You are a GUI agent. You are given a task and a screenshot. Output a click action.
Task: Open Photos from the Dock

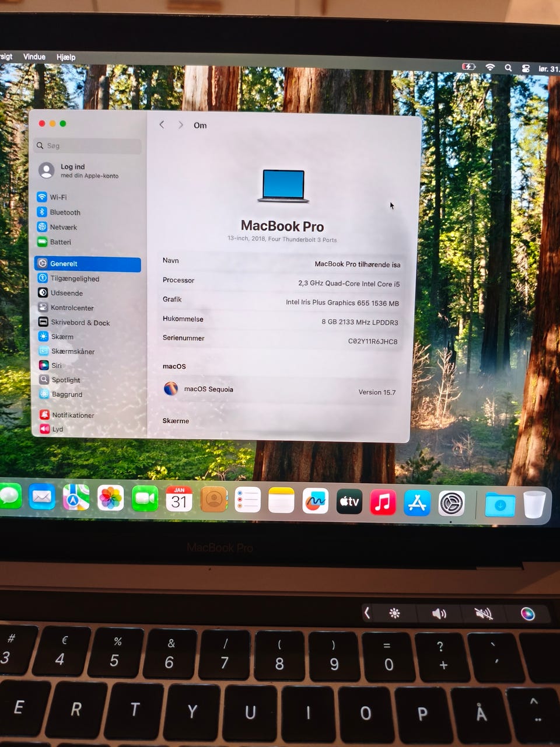point(110,498)
